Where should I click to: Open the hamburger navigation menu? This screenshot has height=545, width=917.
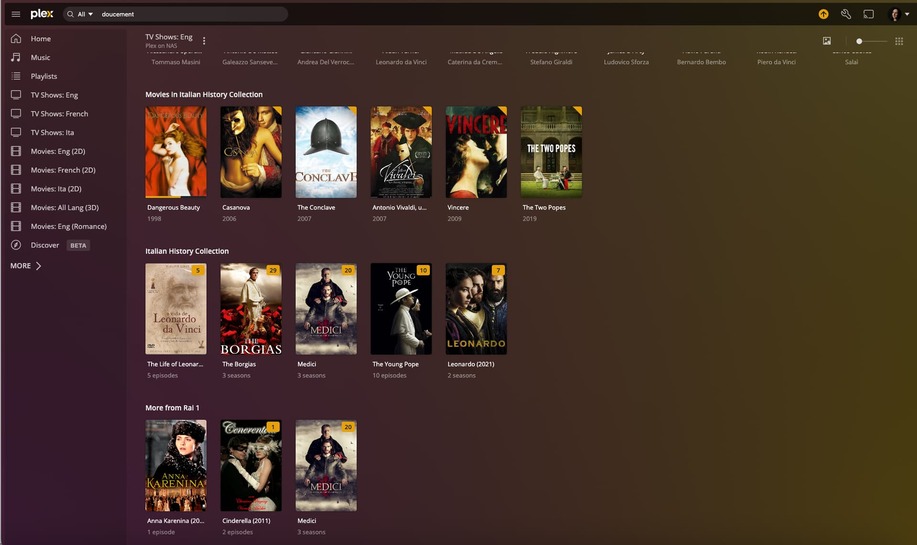point(16,14)
